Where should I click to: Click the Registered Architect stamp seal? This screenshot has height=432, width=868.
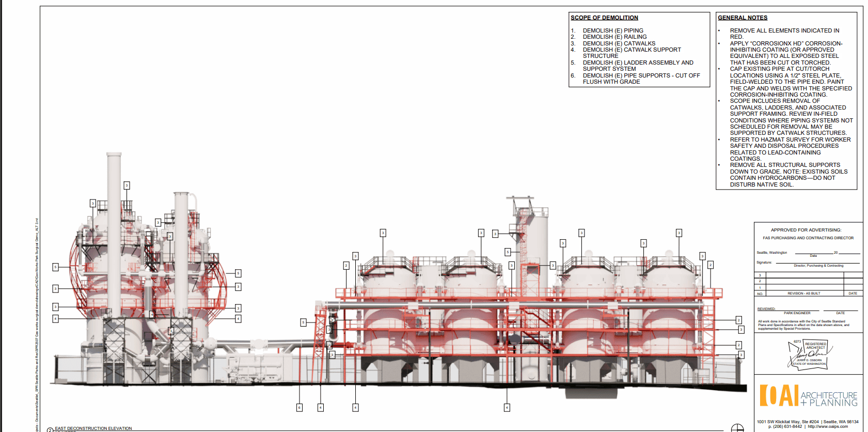pos(810,354)
